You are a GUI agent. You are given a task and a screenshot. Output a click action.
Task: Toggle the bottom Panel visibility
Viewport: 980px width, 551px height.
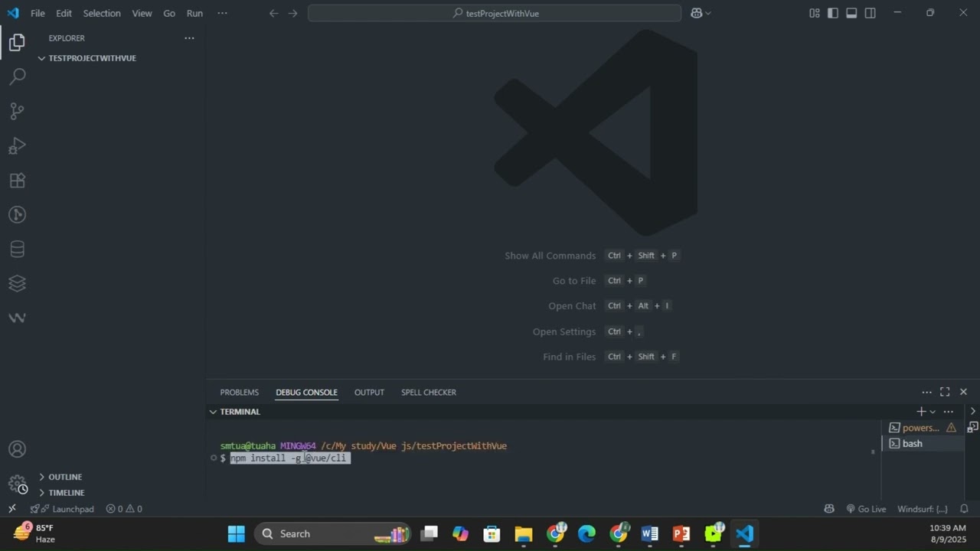851,13
